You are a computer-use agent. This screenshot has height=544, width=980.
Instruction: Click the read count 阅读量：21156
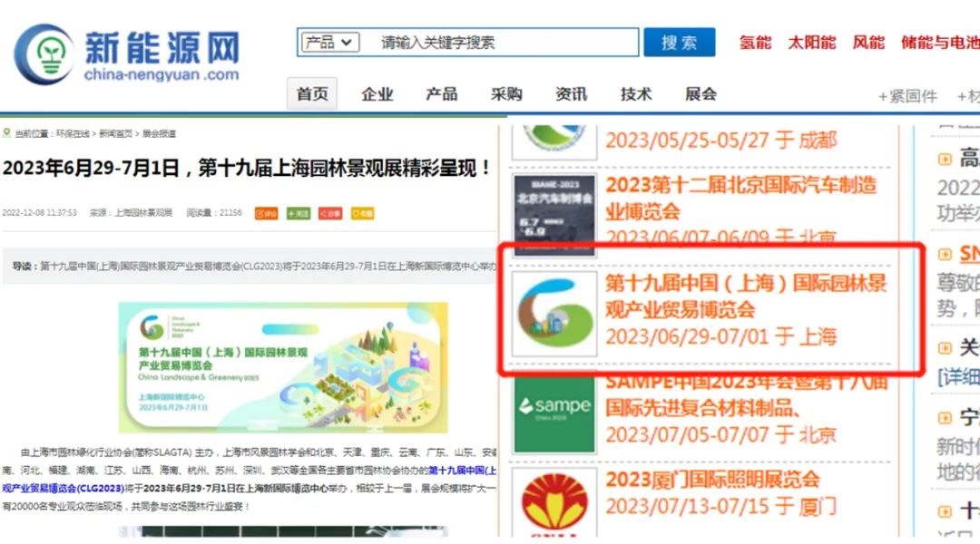pyautogui.click(x=214, y=213)
